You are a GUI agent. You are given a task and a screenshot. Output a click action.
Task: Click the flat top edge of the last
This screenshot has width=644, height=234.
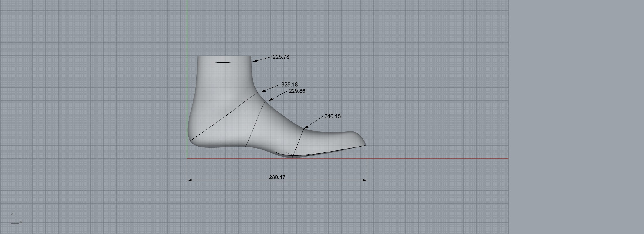point(224,56)
